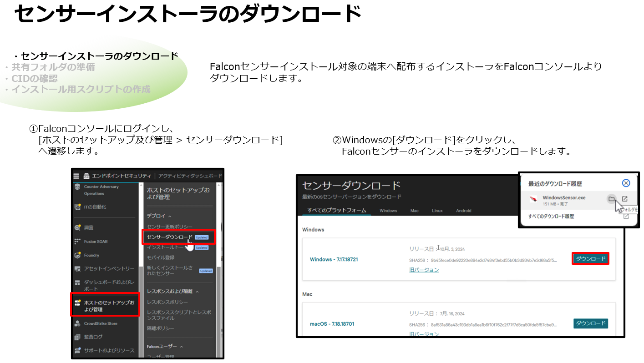The width and height of the screenshot is (644, 363).
Task: Click the ホストのセットアップおよび管理 toggle icon
Action: pos(77,302)
